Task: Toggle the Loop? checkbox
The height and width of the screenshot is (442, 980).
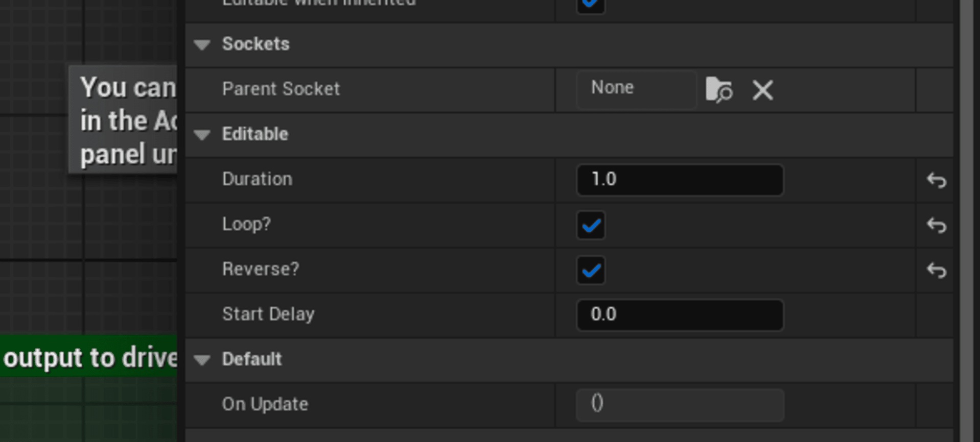Action: tap(591, 225)
